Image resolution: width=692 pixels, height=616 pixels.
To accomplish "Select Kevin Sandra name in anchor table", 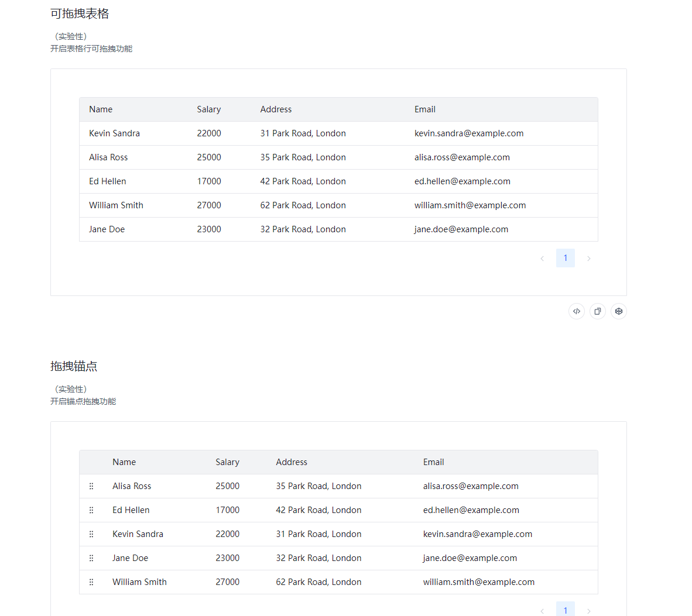I will 138,534.
